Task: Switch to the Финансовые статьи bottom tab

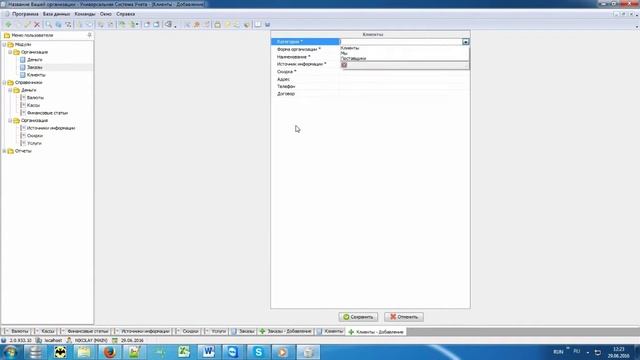Action: pyautogui.click(x=85, y=331)
